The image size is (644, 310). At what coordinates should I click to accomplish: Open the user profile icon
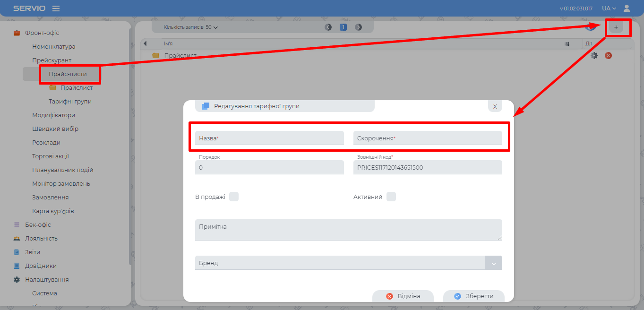(627, 8)
